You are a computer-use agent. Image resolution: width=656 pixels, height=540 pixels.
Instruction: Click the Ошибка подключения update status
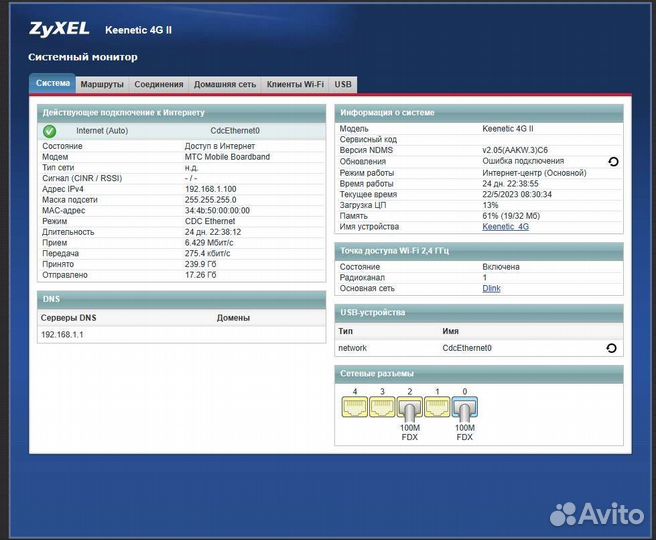click(523, 161)
